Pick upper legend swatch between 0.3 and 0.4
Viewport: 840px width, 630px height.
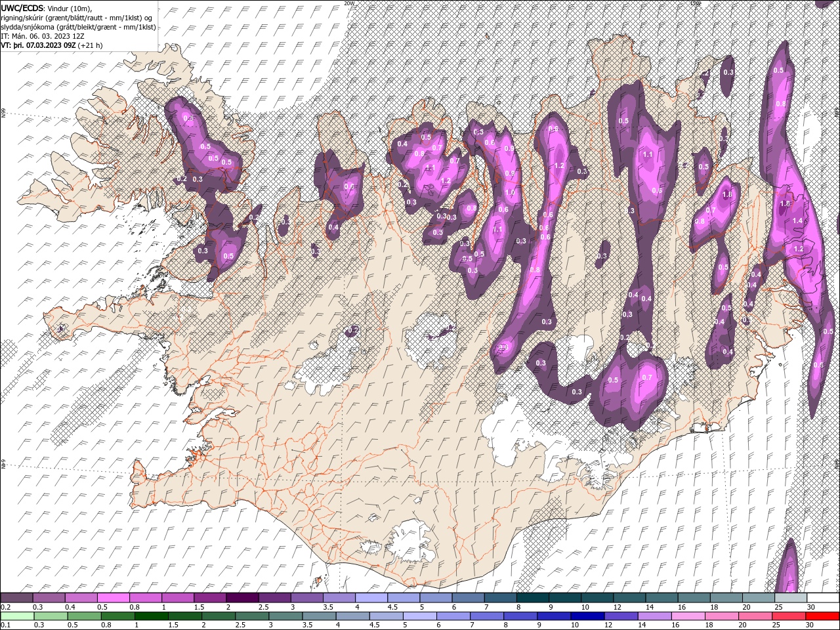pos(49,598)
